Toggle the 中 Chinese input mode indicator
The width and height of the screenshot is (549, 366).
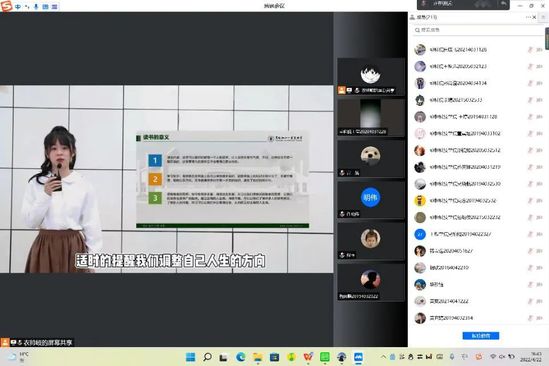coord(18,7)
